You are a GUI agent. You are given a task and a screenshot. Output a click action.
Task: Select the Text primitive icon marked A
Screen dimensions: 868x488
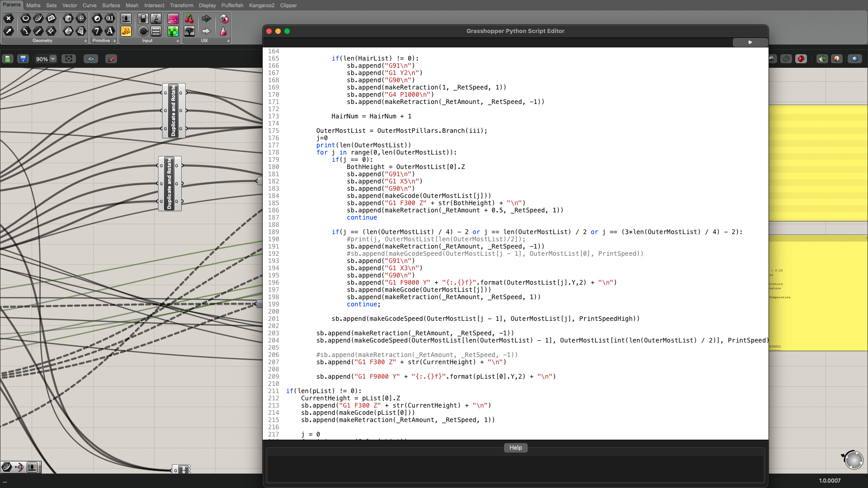coord(109,31)
